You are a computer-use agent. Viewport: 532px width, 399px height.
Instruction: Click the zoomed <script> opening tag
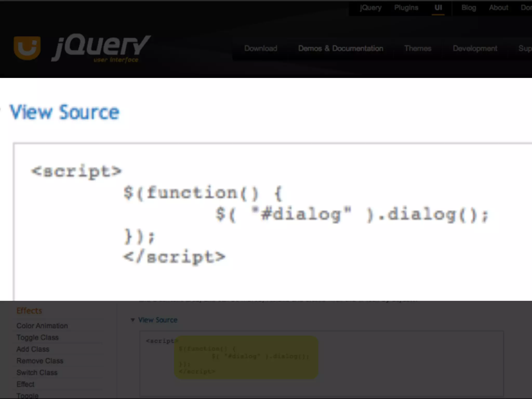coord(76,171)
